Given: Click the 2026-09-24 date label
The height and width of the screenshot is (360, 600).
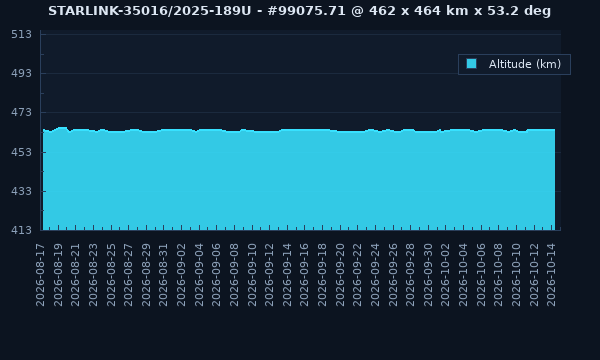Looking at the screenshot, I should click(375, 275).
